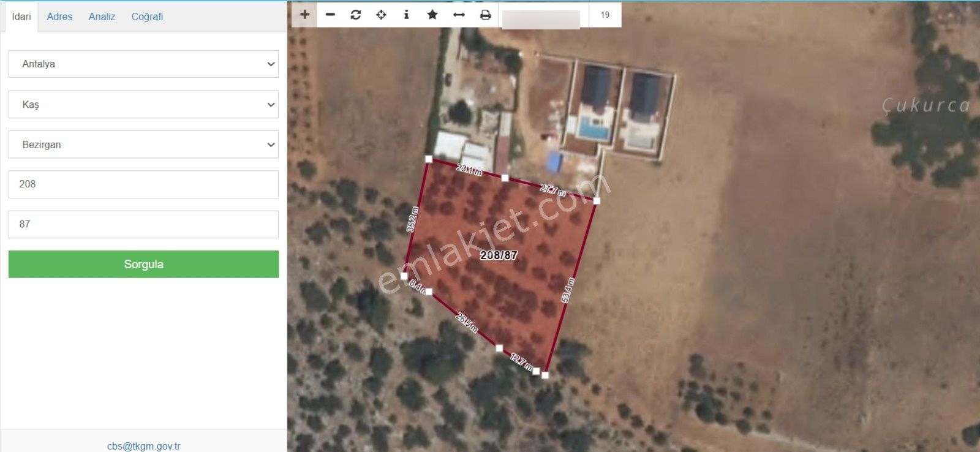
Task: Zoom out with the minus icon
Action: (x=330, y=15)
